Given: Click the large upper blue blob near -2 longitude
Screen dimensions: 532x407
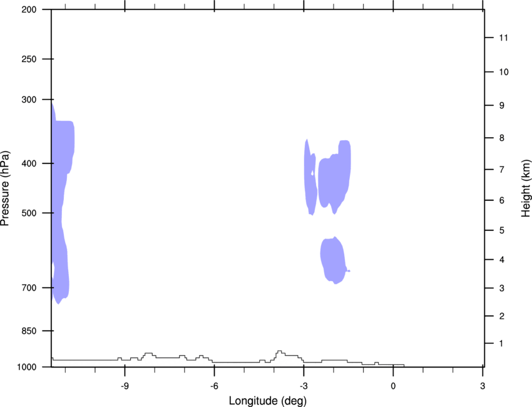Looking at the screenshot, I should click(334, 178).
